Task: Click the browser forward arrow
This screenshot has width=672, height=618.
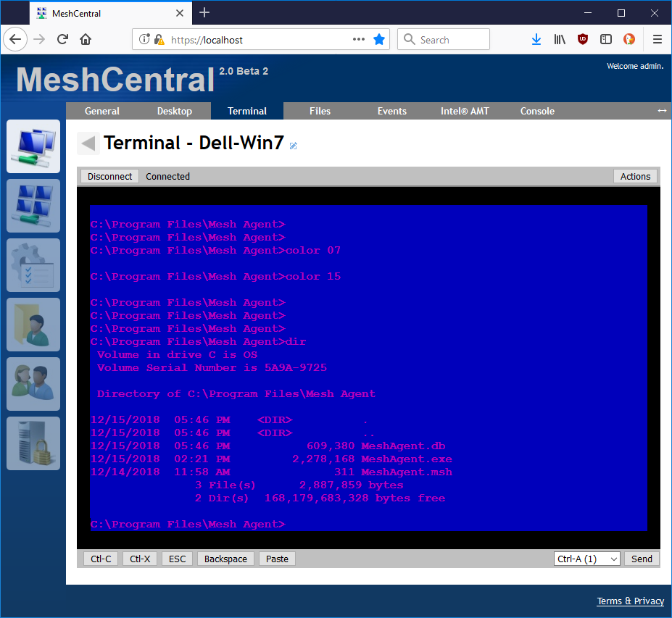Action: [39, 39]
